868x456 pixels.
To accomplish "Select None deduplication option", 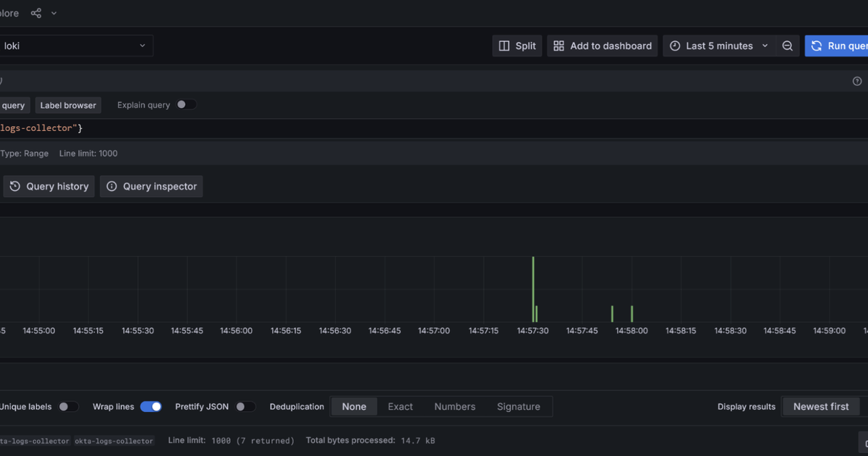I will 354,407.
